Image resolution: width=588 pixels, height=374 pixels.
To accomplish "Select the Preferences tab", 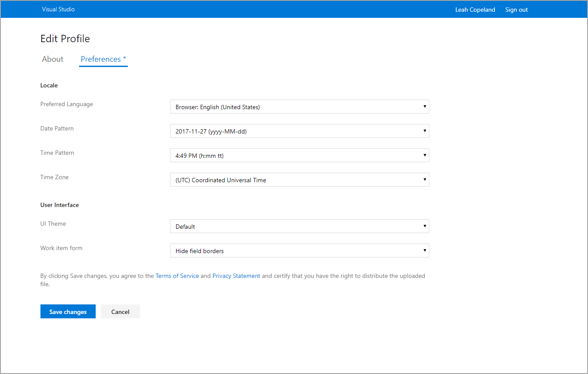I will pyautogui.click(x=104, y=59).
